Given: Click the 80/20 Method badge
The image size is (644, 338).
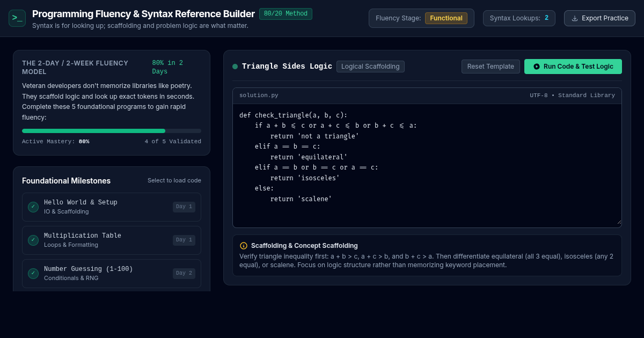Looking at the screenshot, I should click(286, 14).
